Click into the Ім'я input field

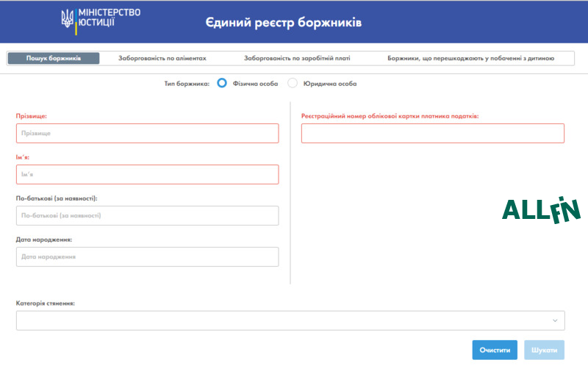(x=147, y=174)
